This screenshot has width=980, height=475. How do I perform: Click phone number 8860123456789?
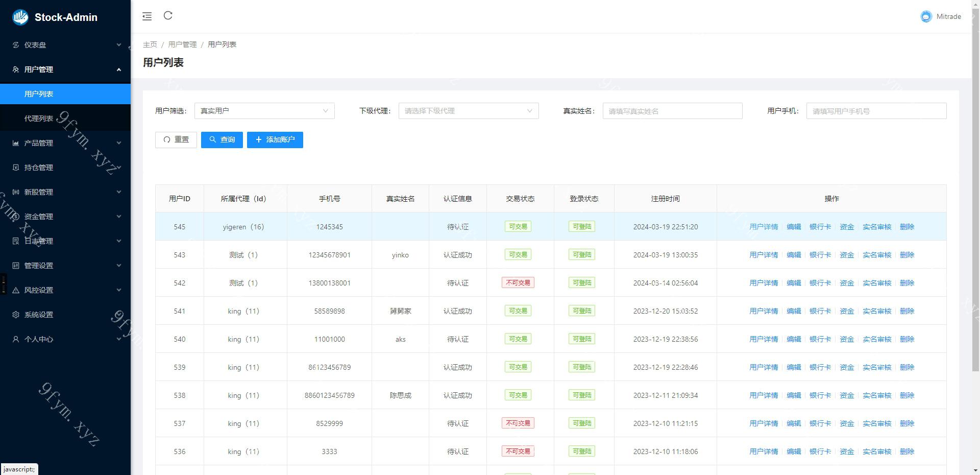329,395
